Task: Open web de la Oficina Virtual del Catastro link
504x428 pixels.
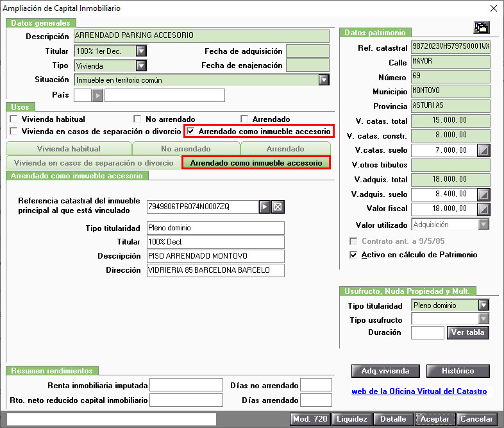Action: coord(419,391)
